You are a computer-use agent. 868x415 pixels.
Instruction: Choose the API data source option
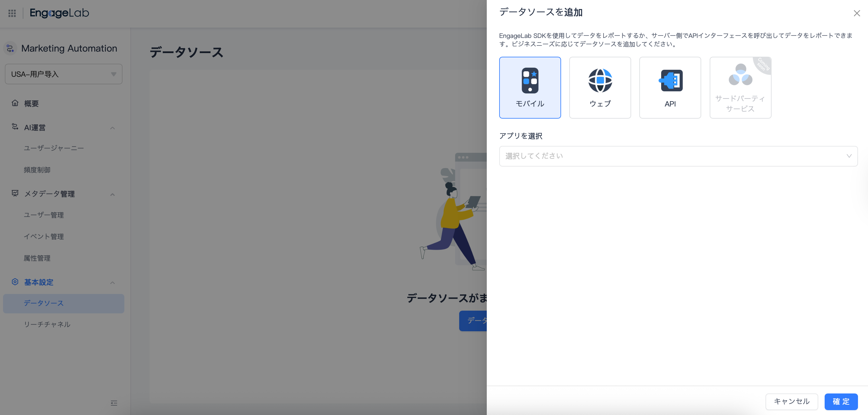click(x=670, y=87)
